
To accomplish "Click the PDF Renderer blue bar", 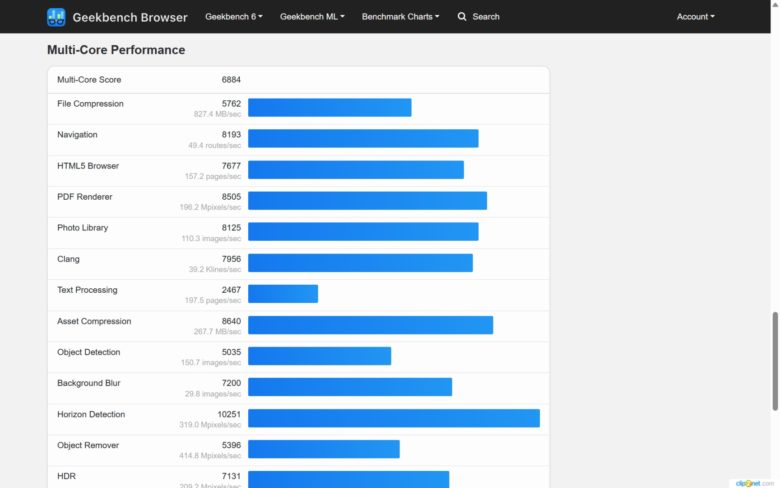I will [x=368, y=200].
